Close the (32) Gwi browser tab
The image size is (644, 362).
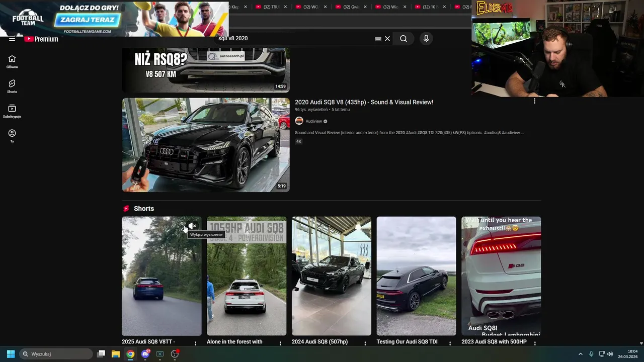pos(365,7)
